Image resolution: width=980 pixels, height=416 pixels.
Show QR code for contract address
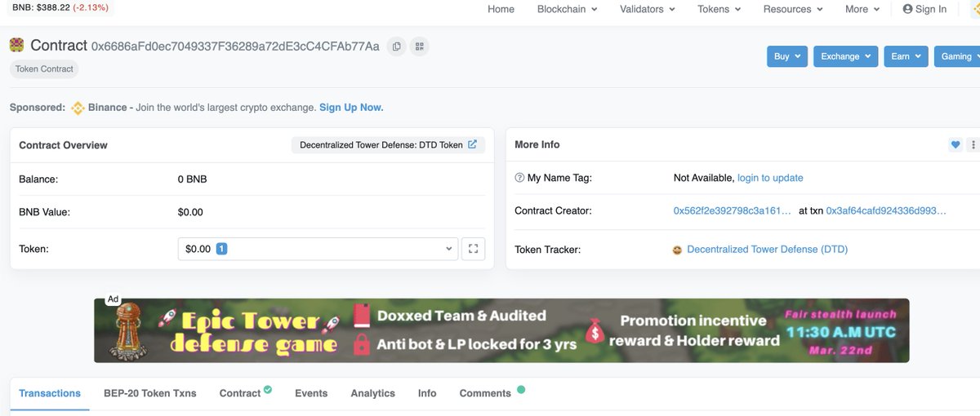point(420,46)
